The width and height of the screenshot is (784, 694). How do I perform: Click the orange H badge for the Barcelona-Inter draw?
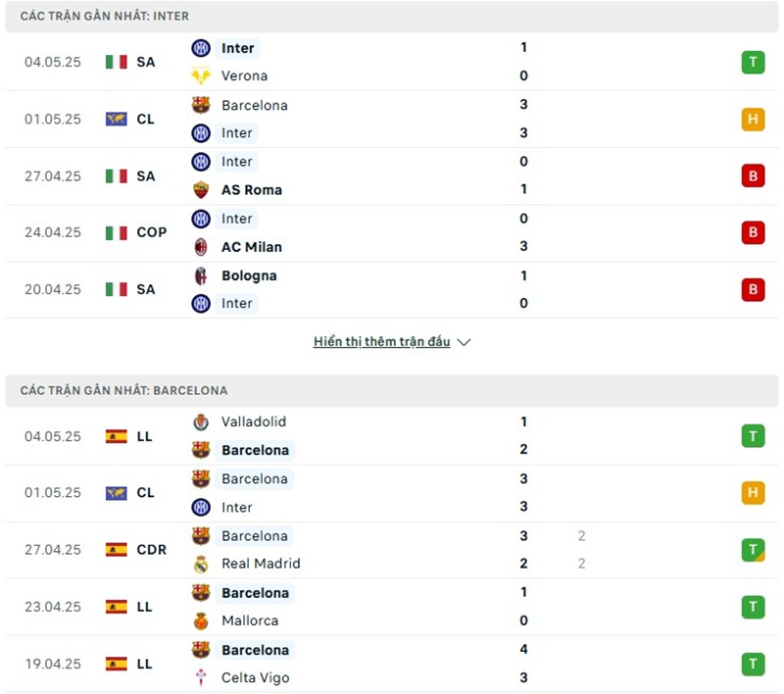[x=753, y=120]
